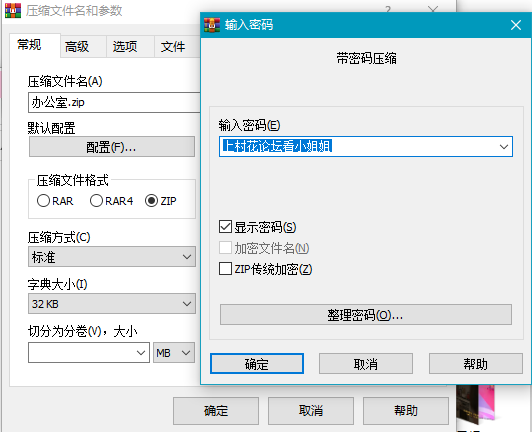Open the 字典大小 32 KB dropdown

pos(112,303)
